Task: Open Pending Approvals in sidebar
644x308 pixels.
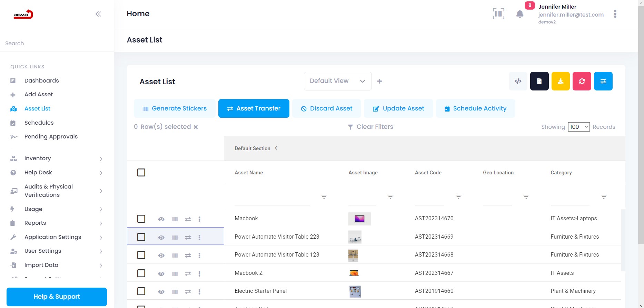Action: point(51,137)
